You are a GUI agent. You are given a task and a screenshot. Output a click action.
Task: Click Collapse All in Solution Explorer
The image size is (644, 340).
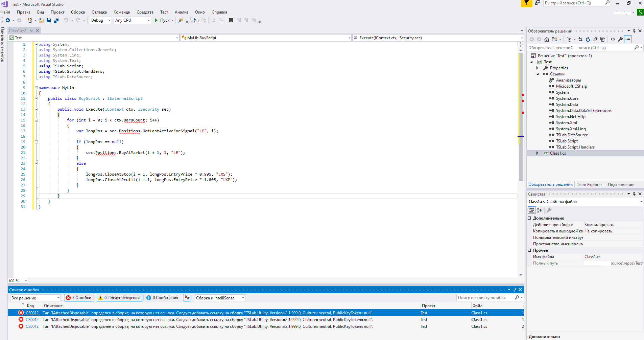tap(595, 39)
